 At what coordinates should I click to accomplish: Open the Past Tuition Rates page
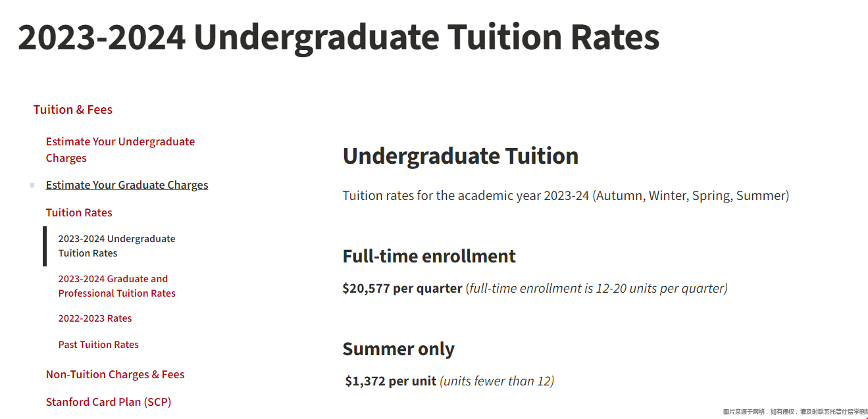[99, 345]
